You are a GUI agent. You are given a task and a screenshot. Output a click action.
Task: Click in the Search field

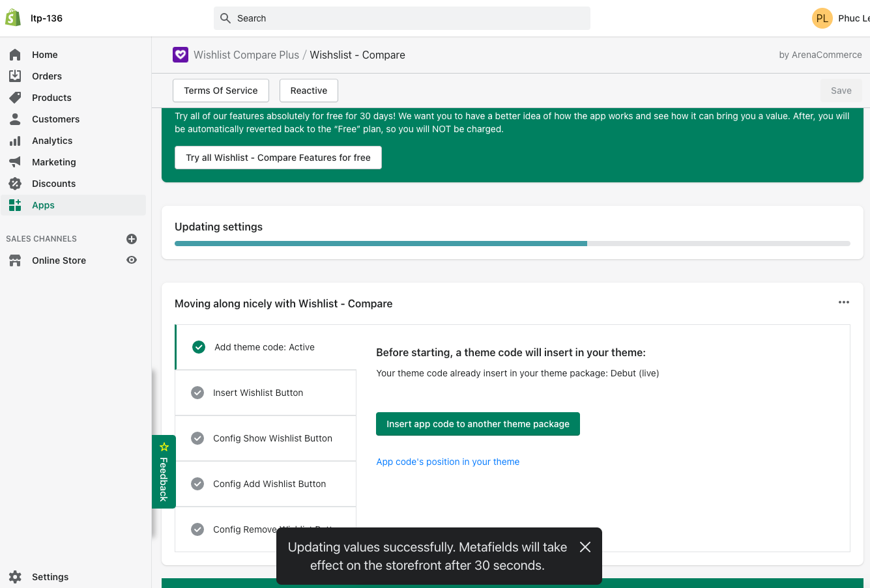click(402, 18)
